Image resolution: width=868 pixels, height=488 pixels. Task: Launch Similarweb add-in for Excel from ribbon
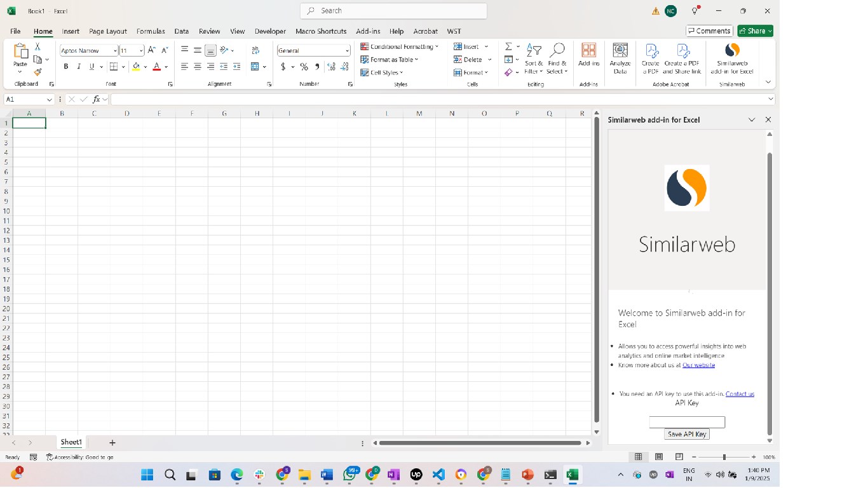(732, 58)
